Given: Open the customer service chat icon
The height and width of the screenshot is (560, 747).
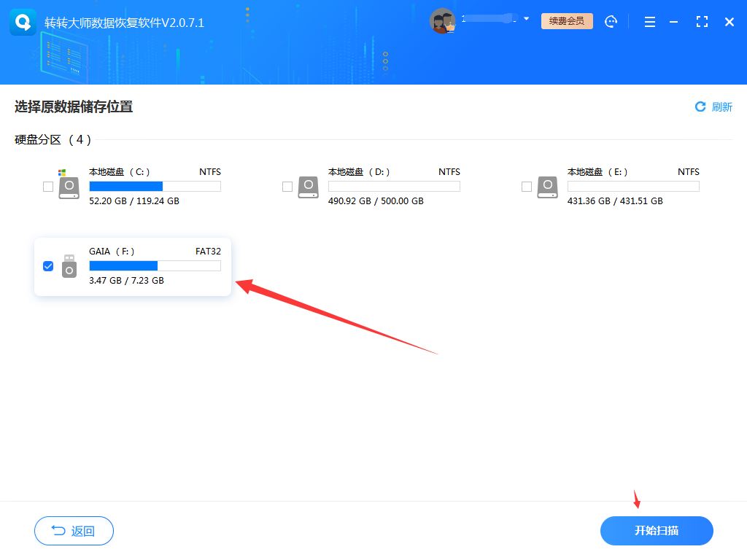Looking at the screenshot, I should tap(611, 21).
